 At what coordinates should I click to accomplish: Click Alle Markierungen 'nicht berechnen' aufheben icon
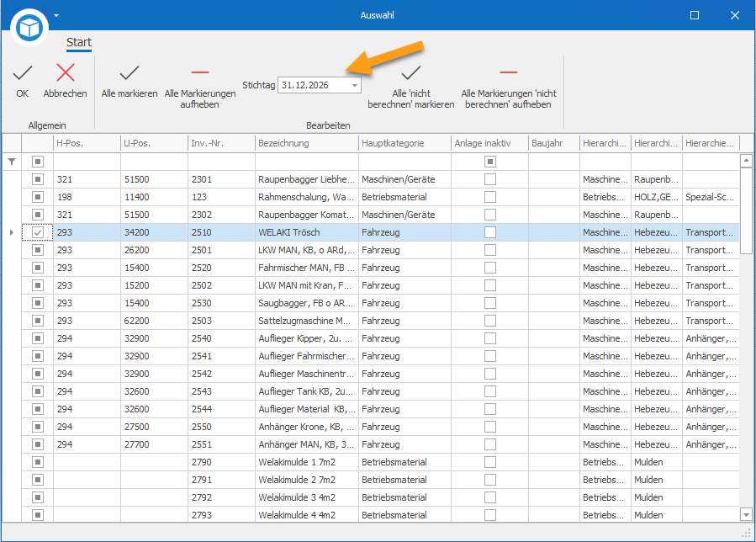pos(508,72)
